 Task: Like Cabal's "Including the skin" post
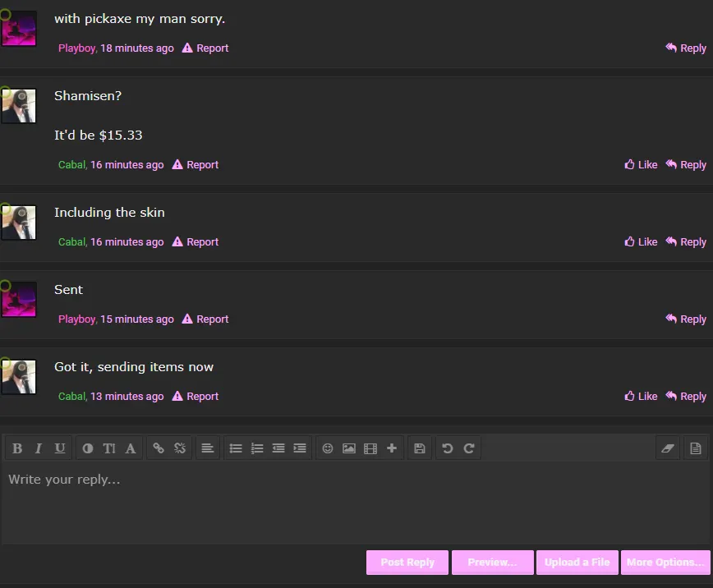(x=641, y=242)
